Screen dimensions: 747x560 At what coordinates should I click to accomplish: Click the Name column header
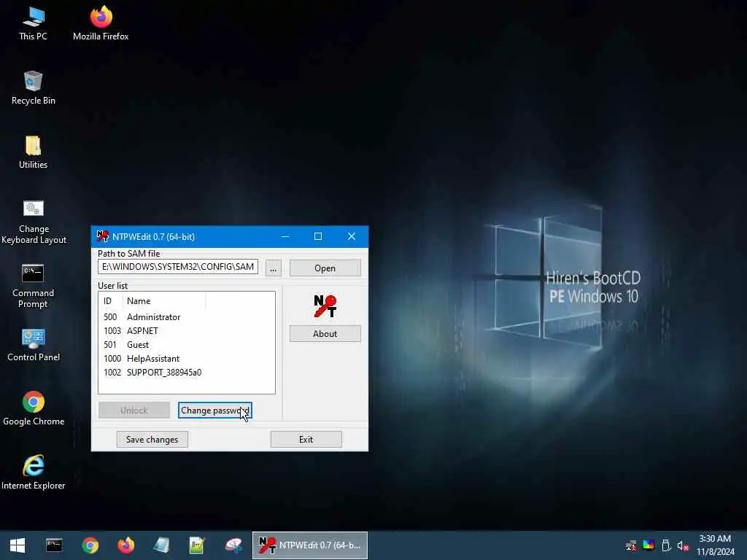[x=164, y=301]
